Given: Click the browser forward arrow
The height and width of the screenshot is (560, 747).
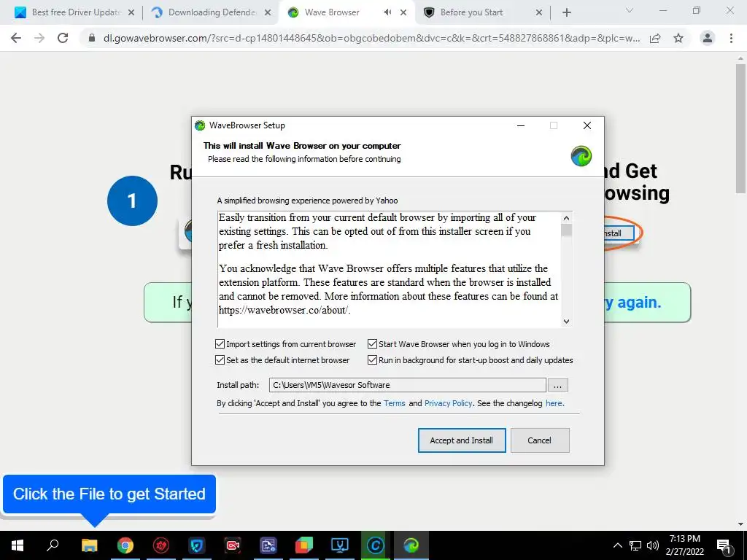Looking at the screenshot, I should click(39, 38).
